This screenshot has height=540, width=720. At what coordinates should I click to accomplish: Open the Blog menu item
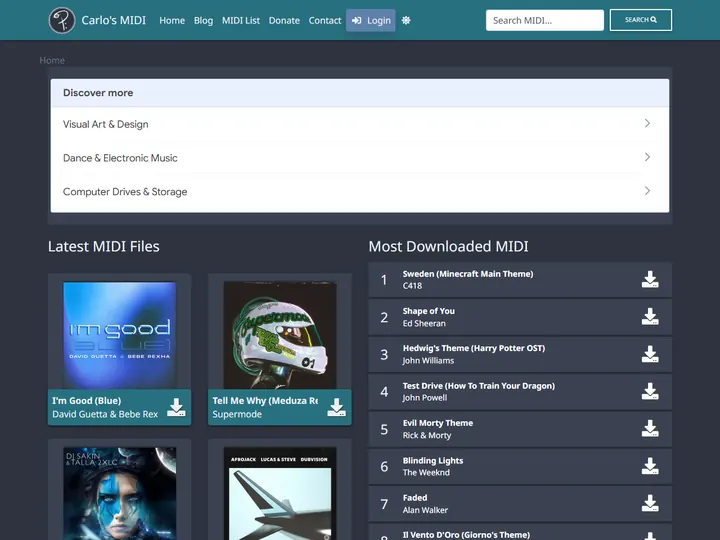[203, 20]
